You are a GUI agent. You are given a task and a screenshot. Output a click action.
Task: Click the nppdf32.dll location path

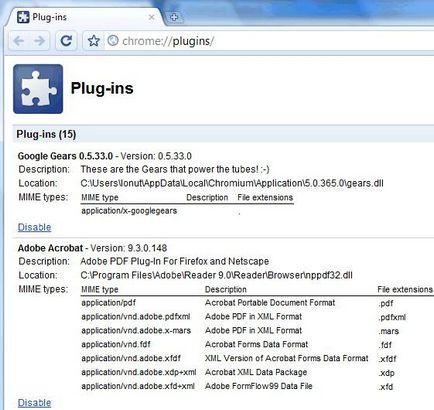pos(216,275)
